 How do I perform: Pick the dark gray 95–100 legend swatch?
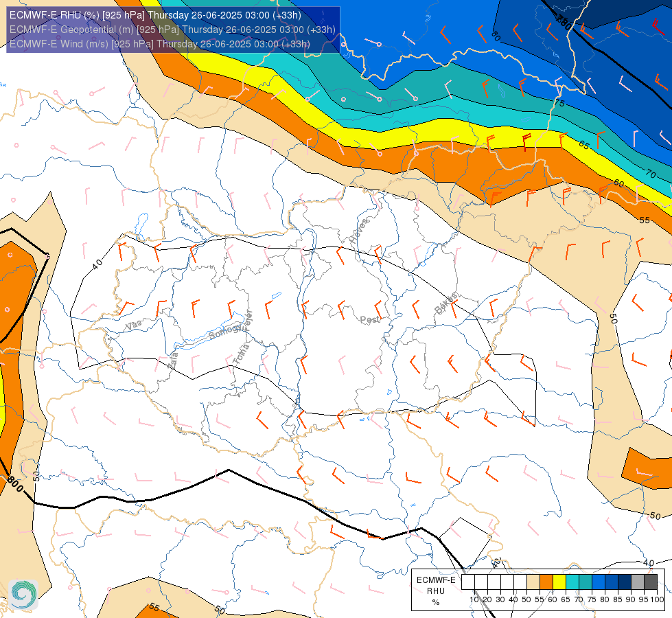pos(651,582)
